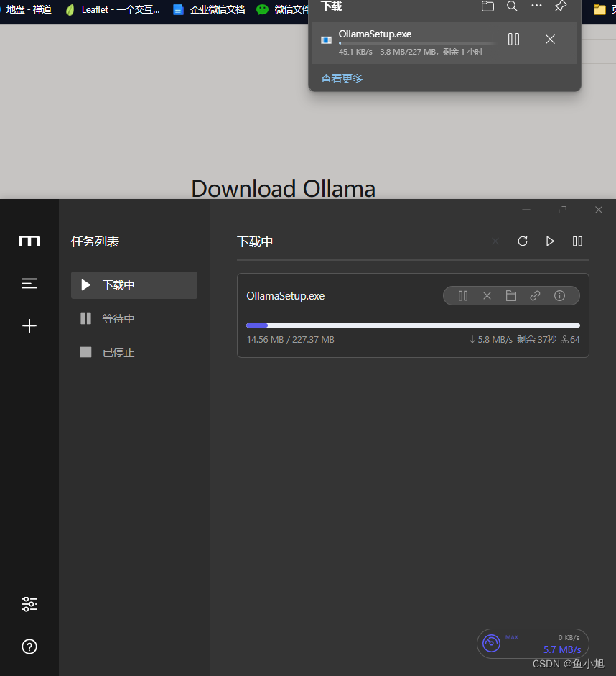This screenshot has width=616, height=676.
Task: Open the 微信文件 bookmark
Action: [x=283, y=9]
